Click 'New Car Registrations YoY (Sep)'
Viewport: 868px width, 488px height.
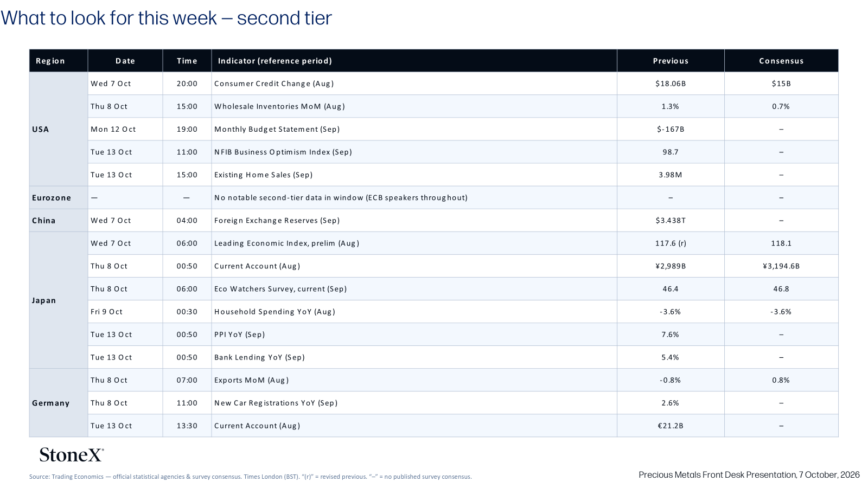414,402
